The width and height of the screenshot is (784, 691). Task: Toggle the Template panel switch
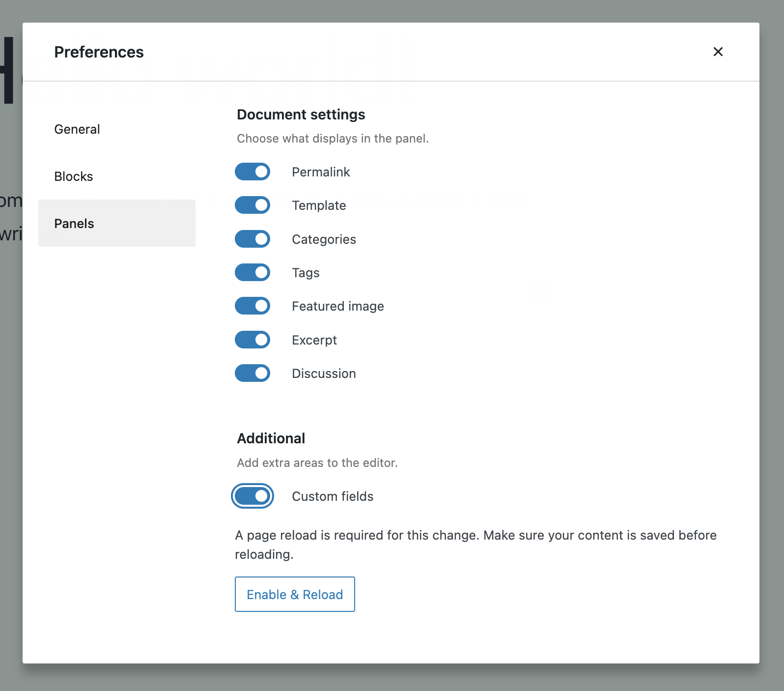point(252,205)
